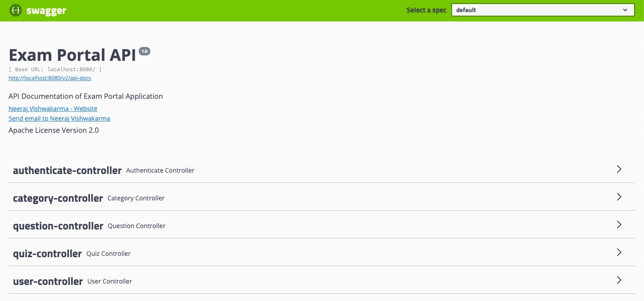Click the Authenticate Controller description

coord(160,170)
